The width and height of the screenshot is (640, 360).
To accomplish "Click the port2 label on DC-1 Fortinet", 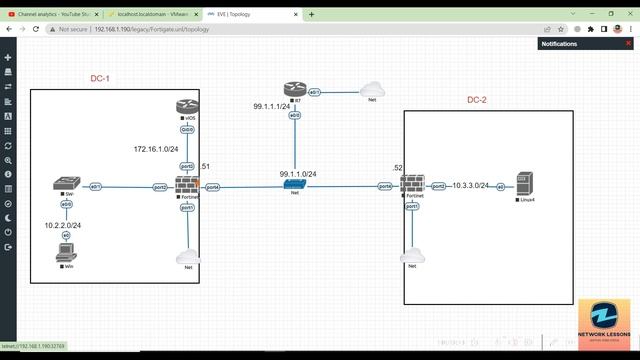I will click(x=160, y=187).
